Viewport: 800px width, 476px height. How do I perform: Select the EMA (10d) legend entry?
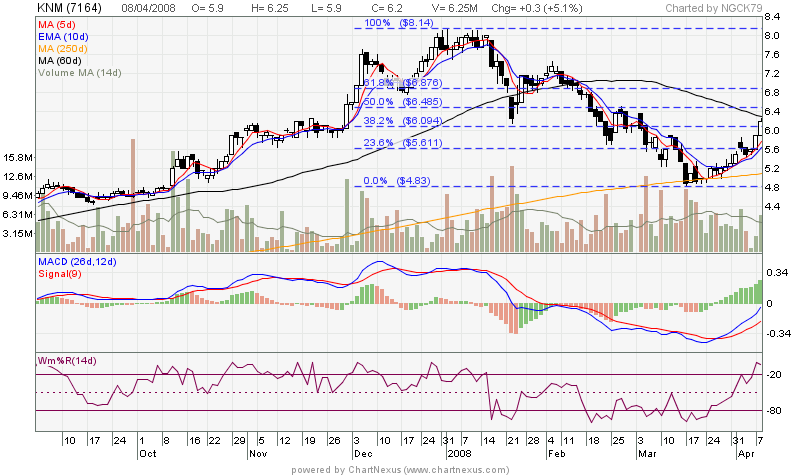tap(61, 37)
